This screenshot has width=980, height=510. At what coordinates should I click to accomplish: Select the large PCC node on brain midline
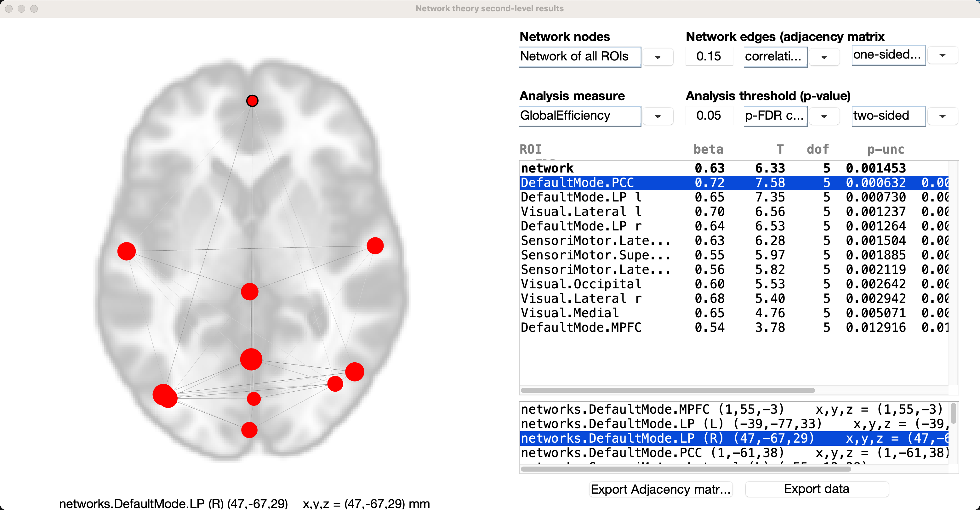[251, 360]
